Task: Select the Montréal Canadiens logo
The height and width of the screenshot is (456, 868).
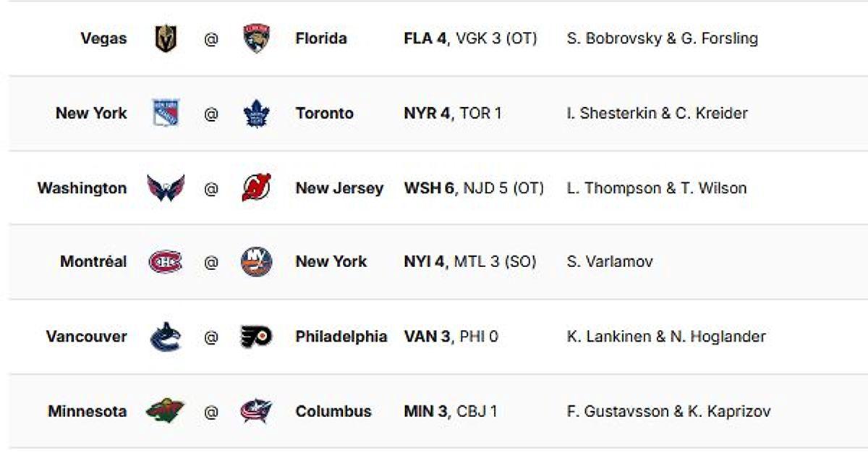Action: coord(166,261)
